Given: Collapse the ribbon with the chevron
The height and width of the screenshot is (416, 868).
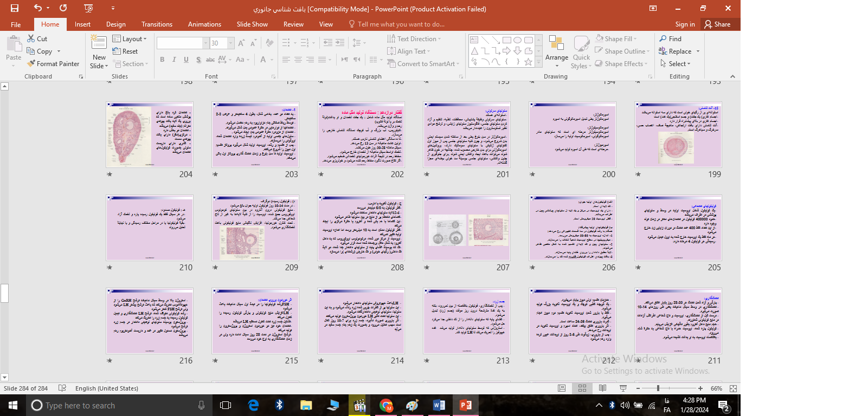Looking at the screenshot, I should coord(732,76).
